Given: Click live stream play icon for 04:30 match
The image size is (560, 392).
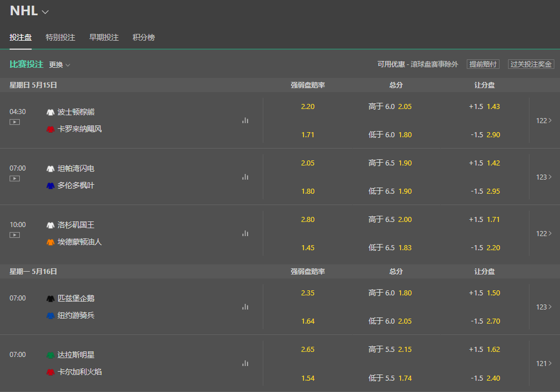Looking at the screenshot, I should click(15, 122).
